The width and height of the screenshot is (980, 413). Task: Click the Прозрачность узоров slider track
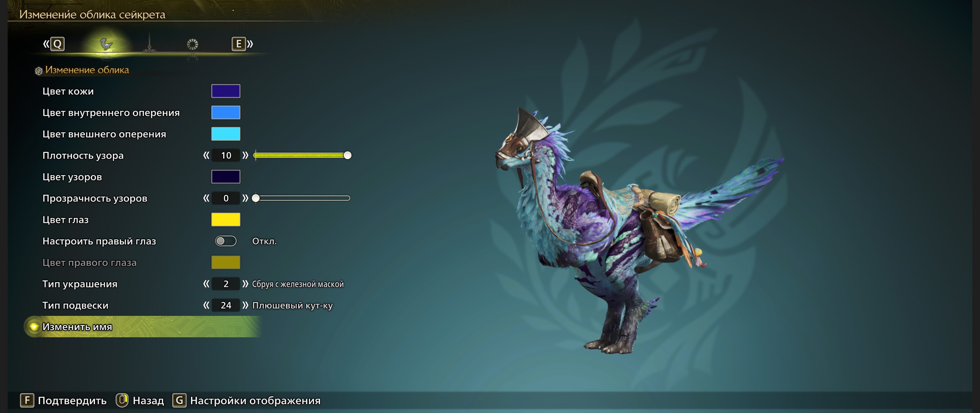[x=302, y=198]
